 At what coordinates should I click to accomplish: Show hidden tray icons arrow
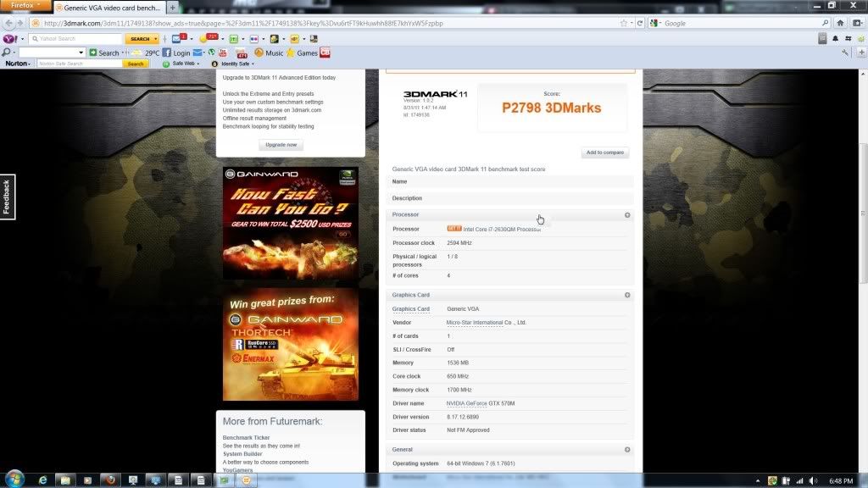tap(758, 481)
